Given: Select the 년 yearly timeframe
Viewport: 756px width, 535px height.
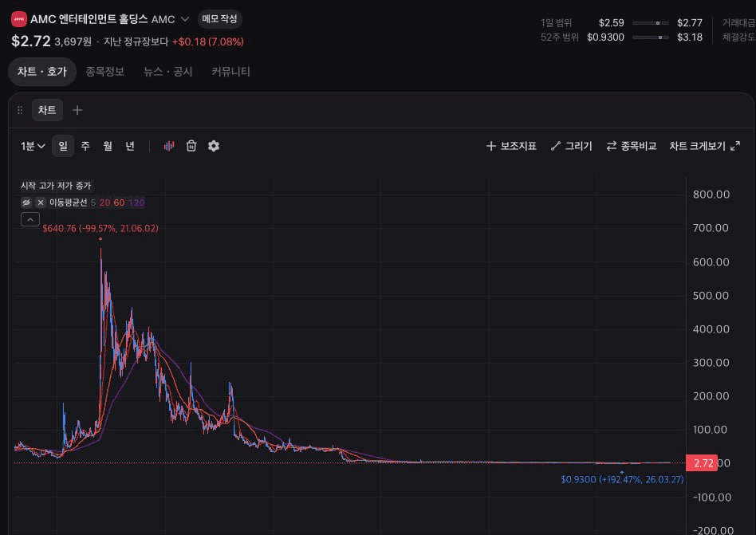Looking at the screenshot, I should (x=130, y=146).
